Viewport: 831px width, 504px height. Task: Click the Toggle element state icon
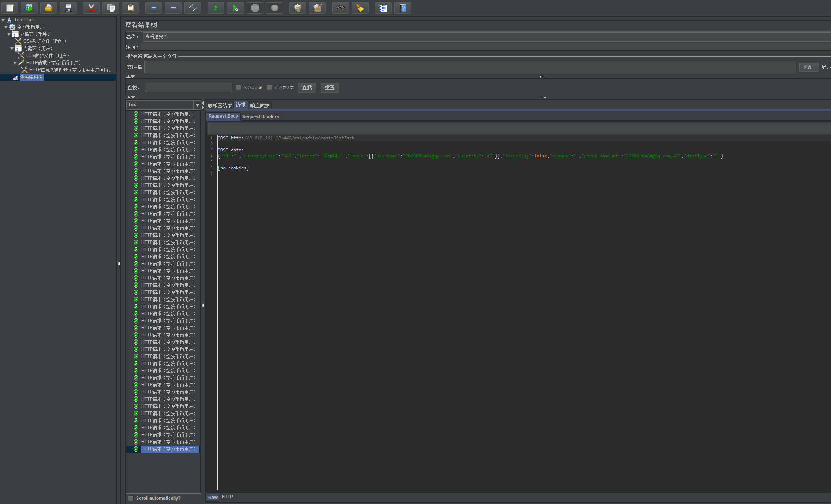pos(193,8)
